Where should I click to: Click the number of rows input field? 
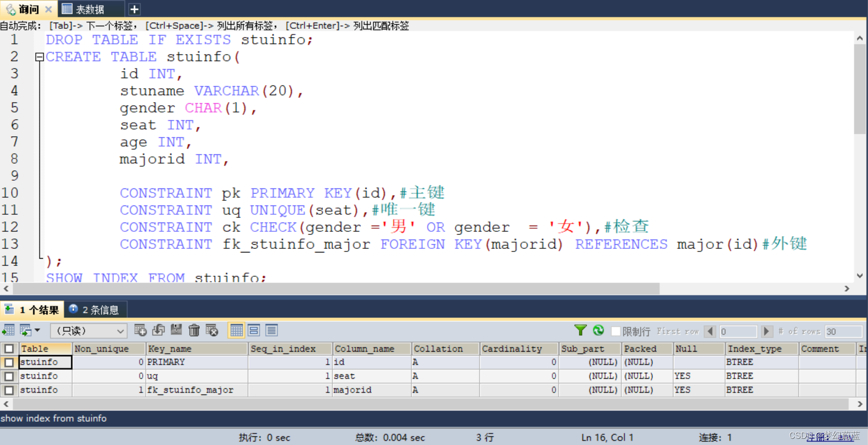click(x=843, y=331)
